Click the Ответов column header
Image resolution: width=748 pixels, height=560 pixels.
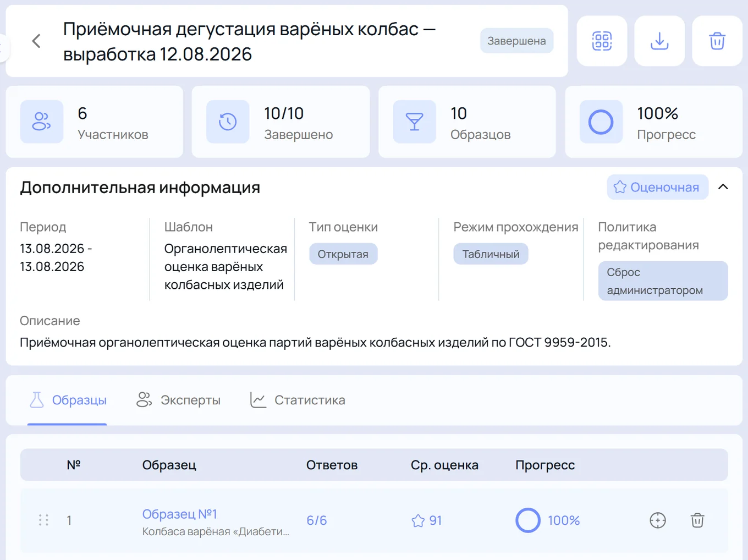[332, 465]
